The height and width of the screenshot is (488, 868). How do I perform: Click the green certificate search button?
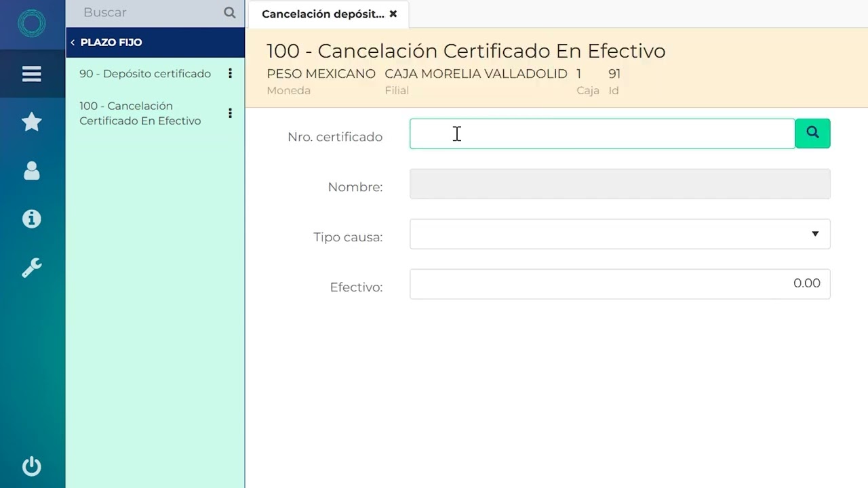(x=812, y=134)
